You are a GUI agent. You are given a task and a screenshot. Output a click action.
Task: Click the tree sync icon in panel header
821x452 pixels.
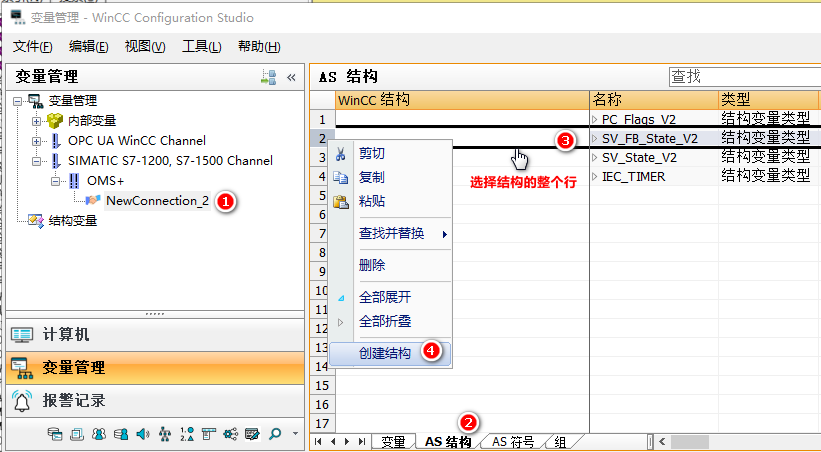point(268,77)
